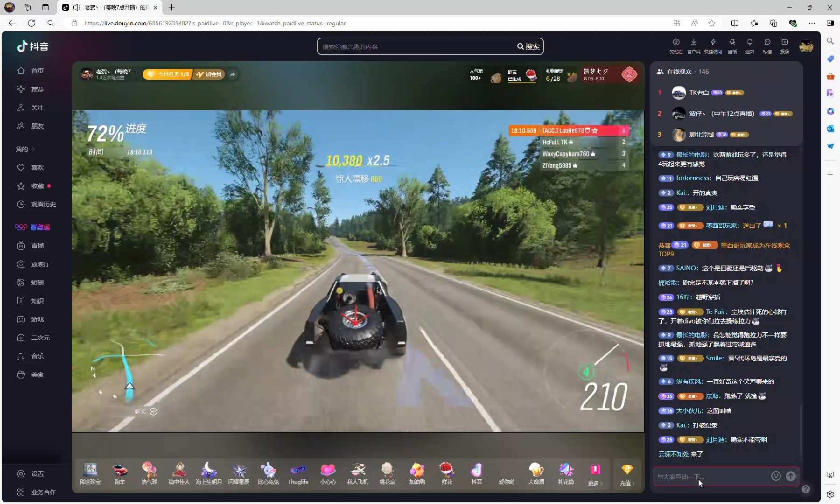Open 充钻石 recharge diamonds
Image resolution: width=840 pixels, height=504 pixels.
coord(676,46)
